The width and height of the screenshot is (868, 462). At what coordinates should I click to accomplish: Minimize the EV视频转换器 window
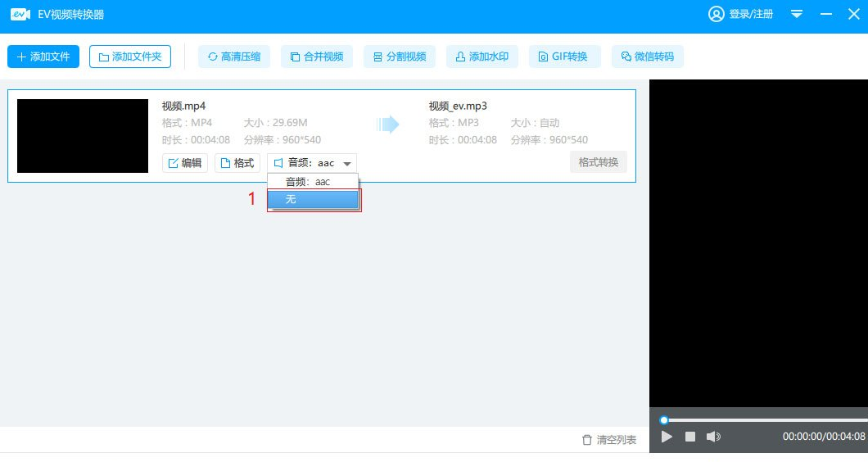coord(826,14)
